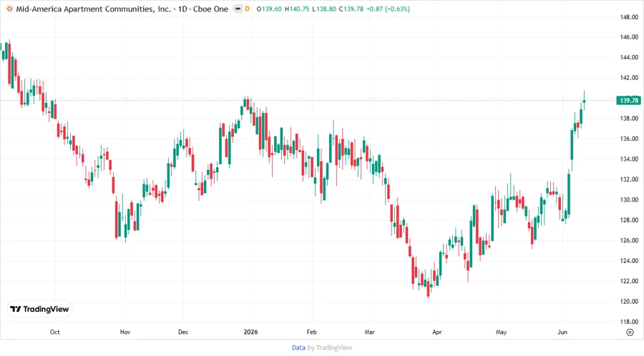Click the Mid-America Apartment Communities symbol logo

pos(9,9)
